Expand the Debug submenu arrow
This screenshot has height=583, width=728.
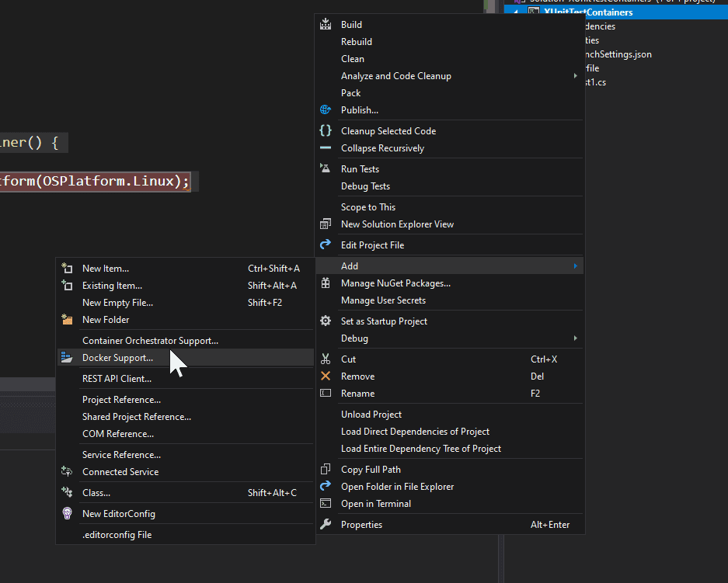575,338
